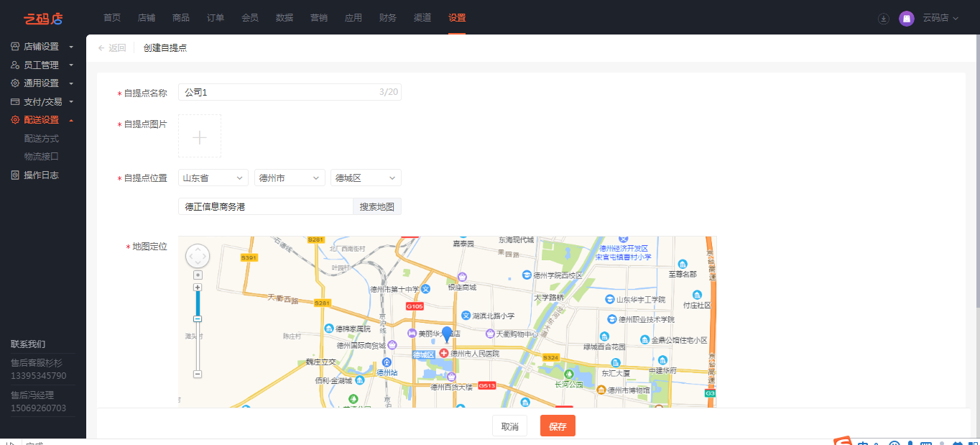This screenshot has width=980, height=445.
Task: Click the plus to upload pickup point image
Action: click(200, 137)
